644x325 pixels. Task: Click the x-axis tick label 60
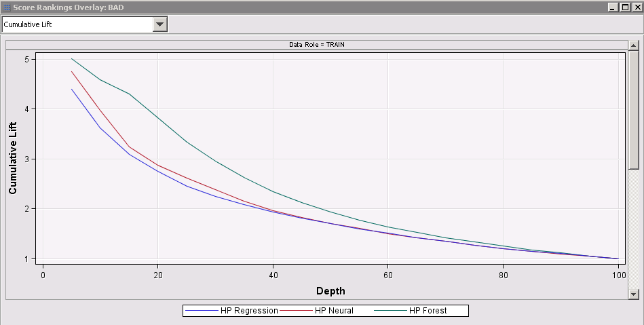point(388,275)
